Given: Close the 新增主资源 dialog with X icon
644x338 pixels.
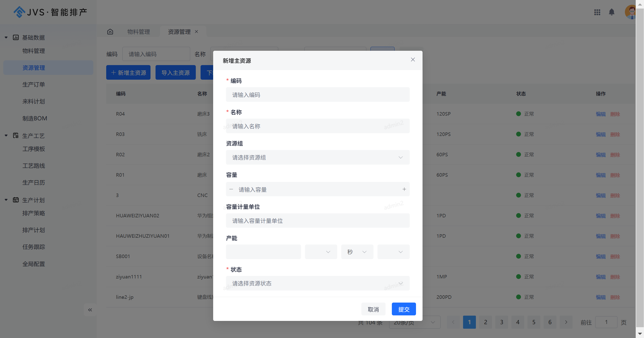Looking at the screenshot, I should click(413, 60).
